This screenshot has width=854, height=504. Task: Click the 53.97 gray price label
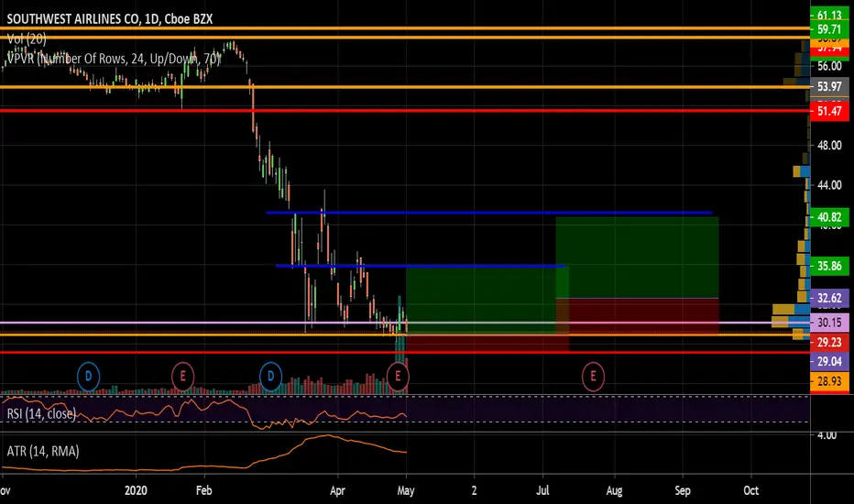[x=829, y=87]
